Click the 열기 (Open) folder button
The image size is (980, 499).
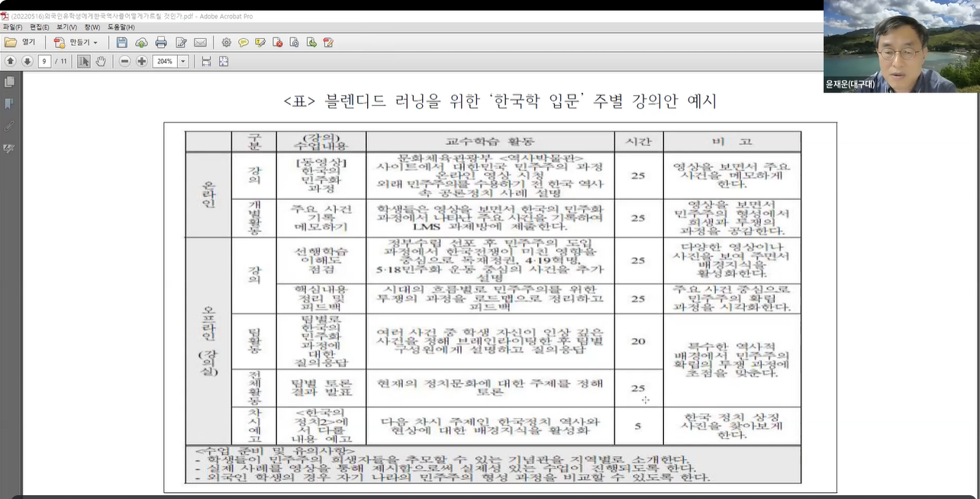click(21, 42)
